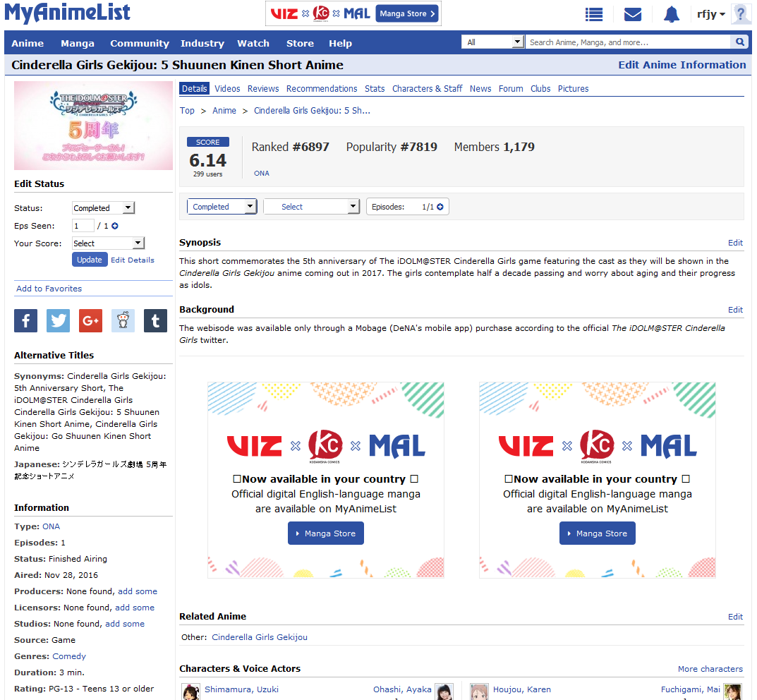Click Edit link next to Synopsis
Image resolution: width=757 pixels, height=700 pixels.
tap(735, 243)
